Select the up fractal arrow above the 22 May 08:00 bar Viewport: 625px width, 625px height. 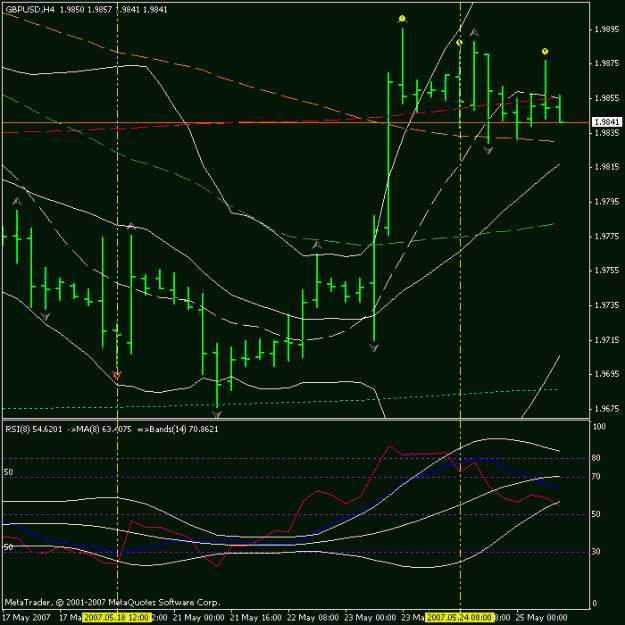316,245
